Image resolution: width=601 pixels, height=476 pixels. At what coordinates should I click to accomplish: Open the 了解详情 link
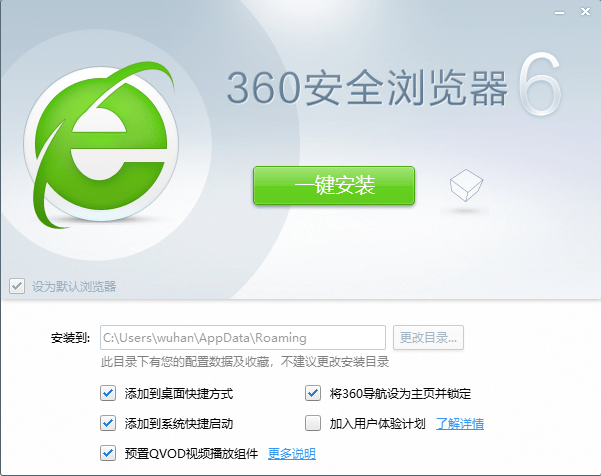460,424
